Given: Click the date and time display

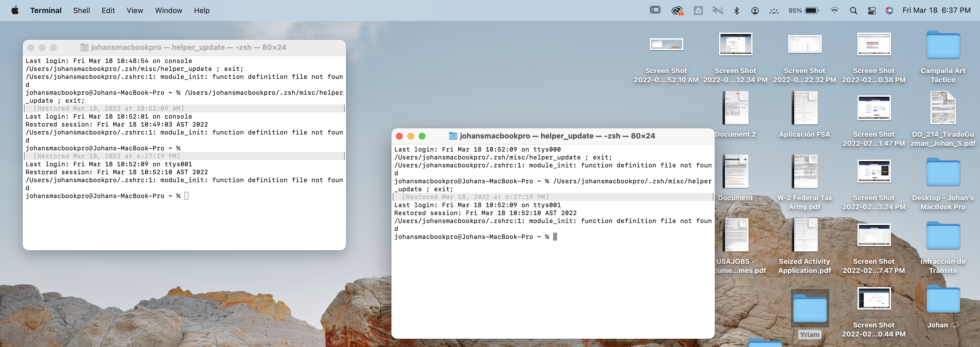Looking at the screenshot, I should click(936, 11).
